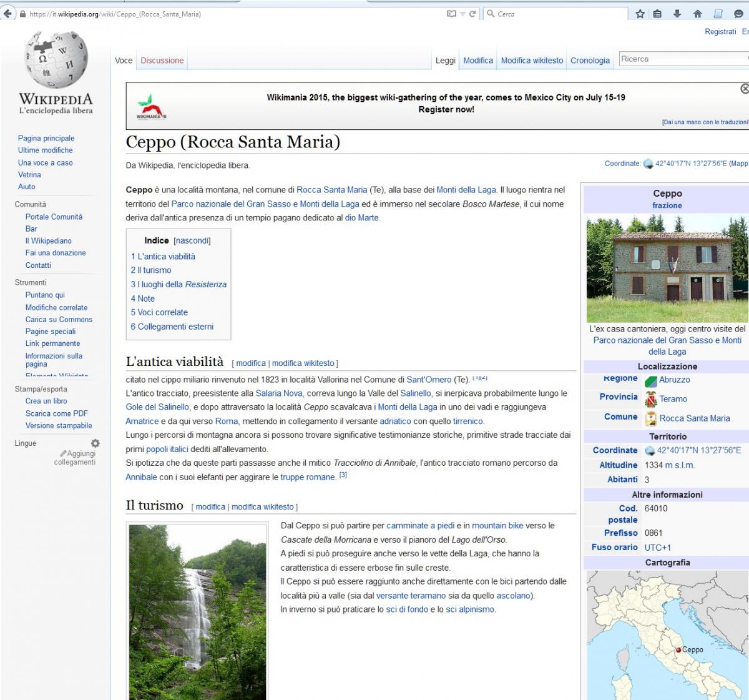Click the search magnifier in Cerca box
The width and height of the screenshot is (749, 700).
point(491,14)
